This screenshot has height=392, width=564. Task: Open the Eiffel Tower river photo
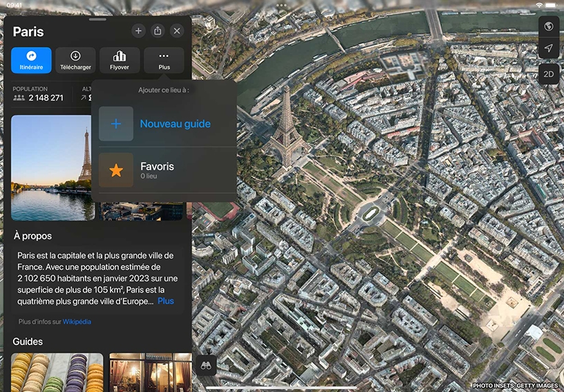53,167
